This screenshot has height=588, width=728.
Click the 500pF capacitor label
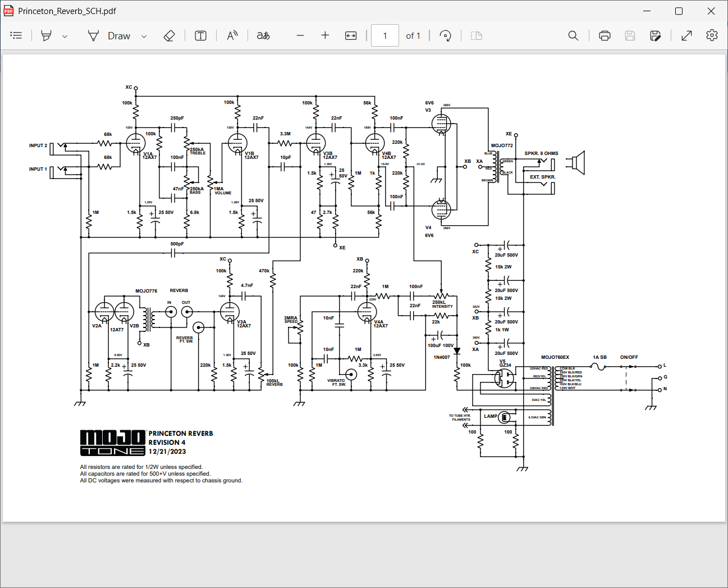[x=177, y=244]
